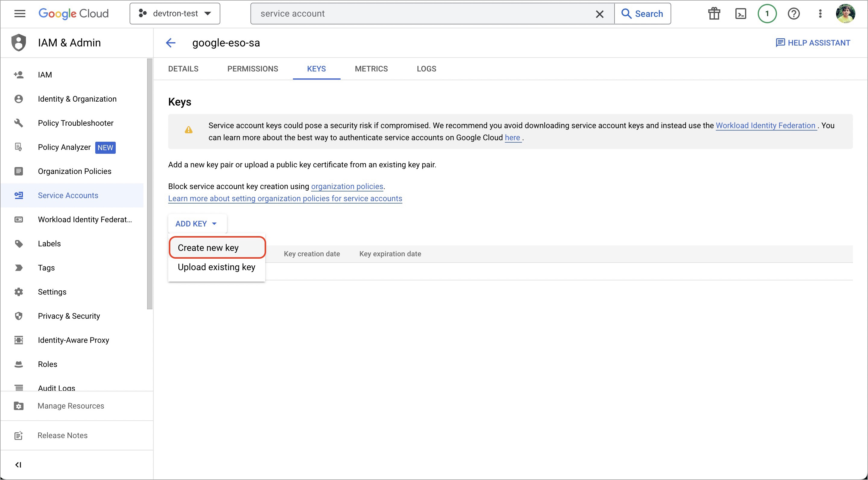The height and width of the screenshot is (480, 868).
Task: Collapse the left navigation panel
Action: 18,465
